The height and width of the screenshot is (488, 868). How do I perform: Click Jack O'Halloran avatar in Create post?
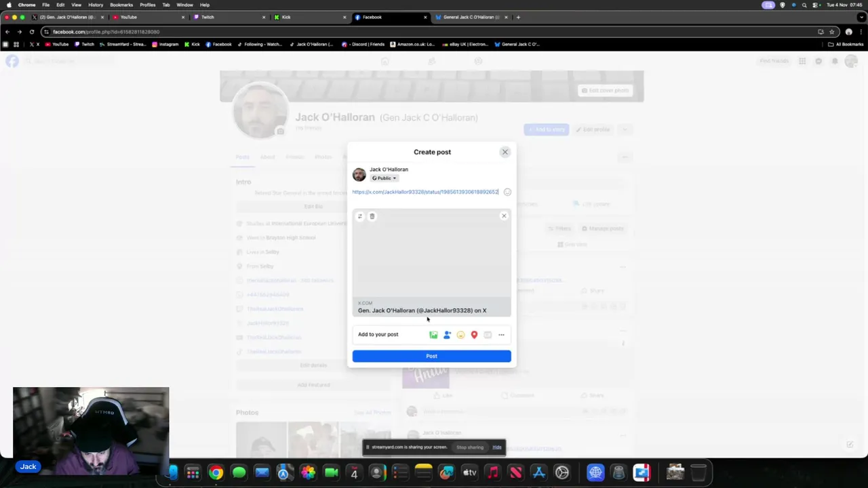(x=359, y=174)
